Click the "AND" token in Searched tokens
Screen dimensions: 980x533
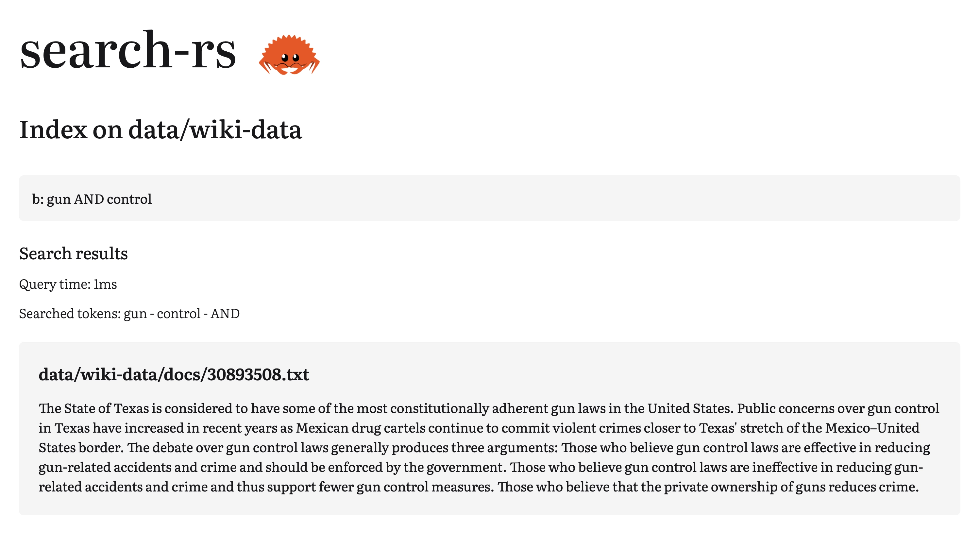click(225, 314)
